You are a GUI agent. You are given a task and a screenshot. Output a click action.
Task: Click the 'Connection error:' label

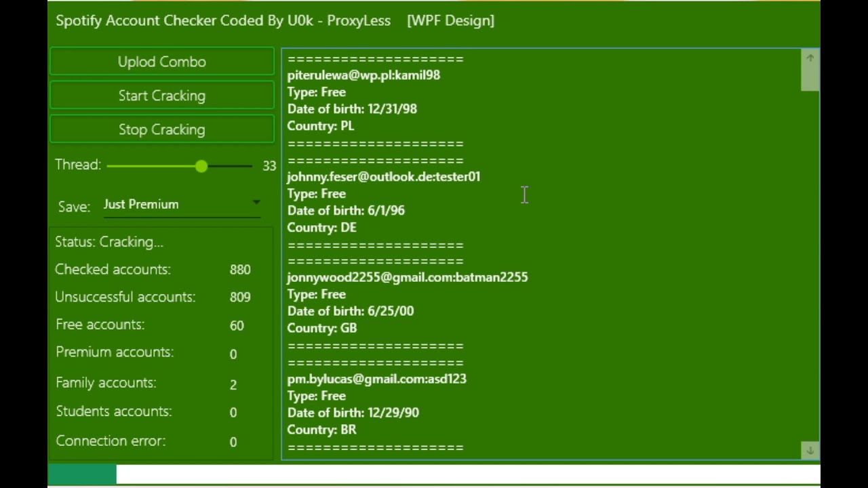111,441
